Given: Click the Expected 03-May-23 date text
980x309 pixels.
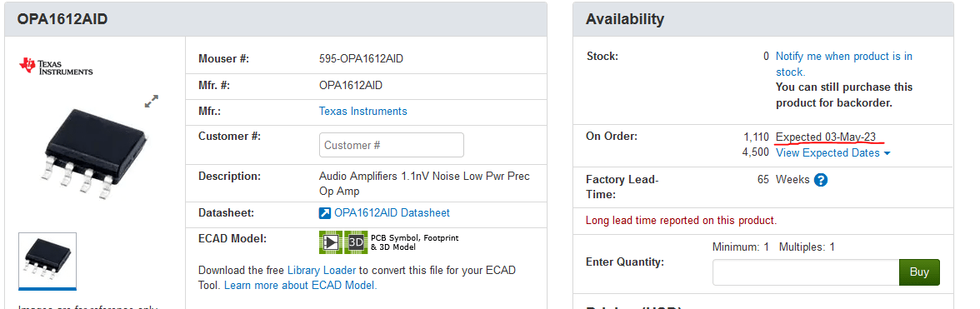Looking at the screenshot, I should [x=826, y=137].
